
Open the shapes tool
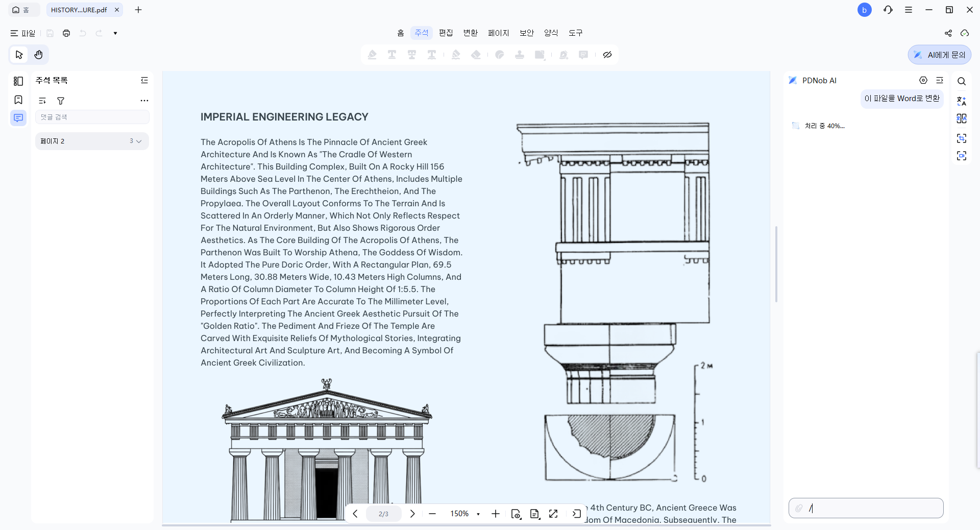pyautogui.click(x=540, y=55)
